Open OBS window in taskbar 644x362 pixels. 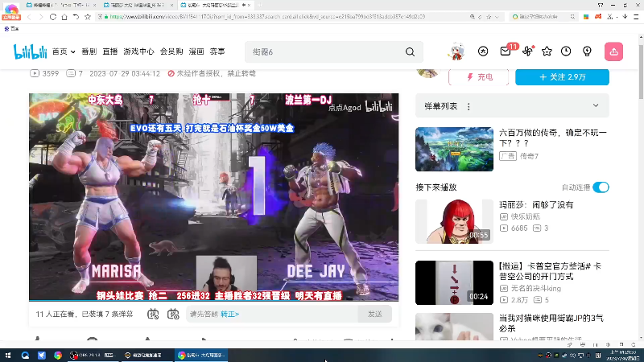point(93,356)
